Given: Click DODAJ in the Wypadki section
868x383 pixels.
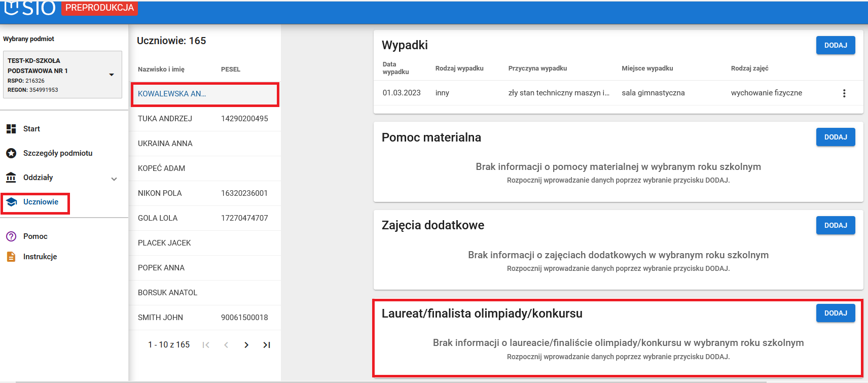Looking at the screenshot, I should click(836, 45).
